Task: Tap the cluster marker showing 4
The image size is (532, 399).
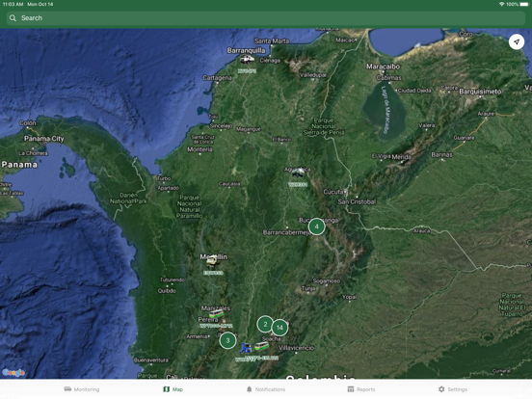Action: point(316,226)
